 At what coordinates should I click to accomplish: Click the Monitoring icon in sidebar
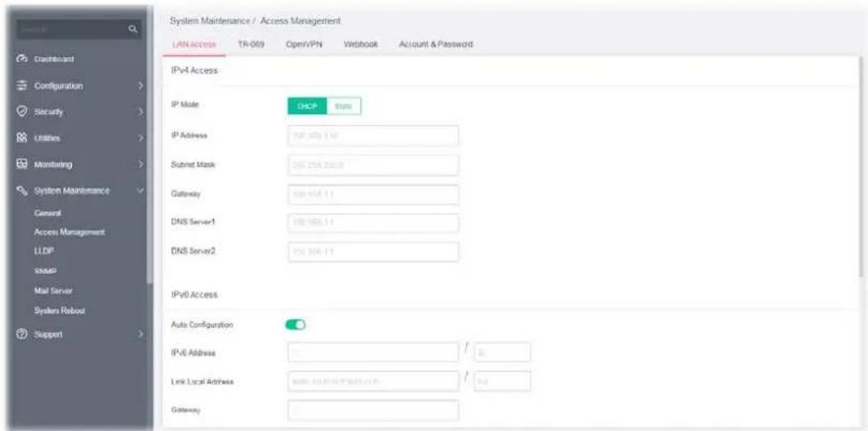[x=23, y=164]
